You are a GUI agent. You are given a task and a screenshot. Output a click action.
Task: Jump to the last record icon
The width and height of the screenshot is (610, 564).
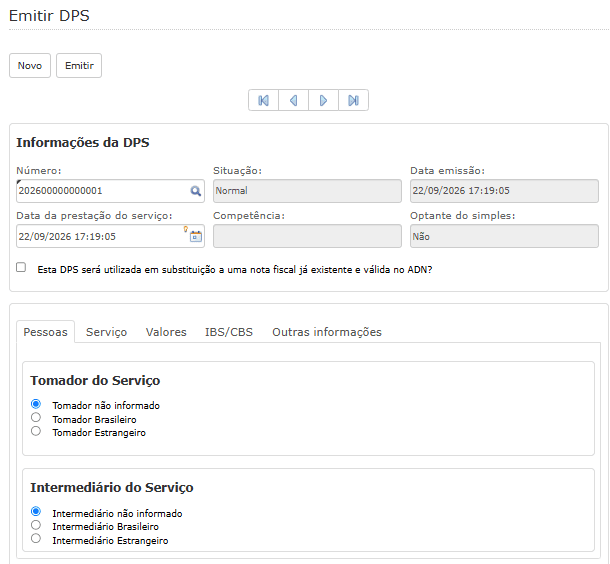(353, 100)
